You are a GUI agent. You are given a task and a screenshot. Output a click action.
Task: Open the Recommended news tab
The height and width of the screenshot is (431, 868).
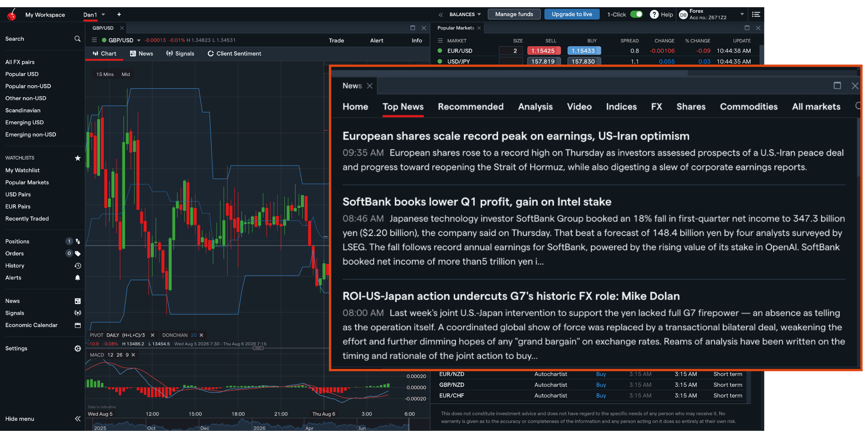click(470, 107)
